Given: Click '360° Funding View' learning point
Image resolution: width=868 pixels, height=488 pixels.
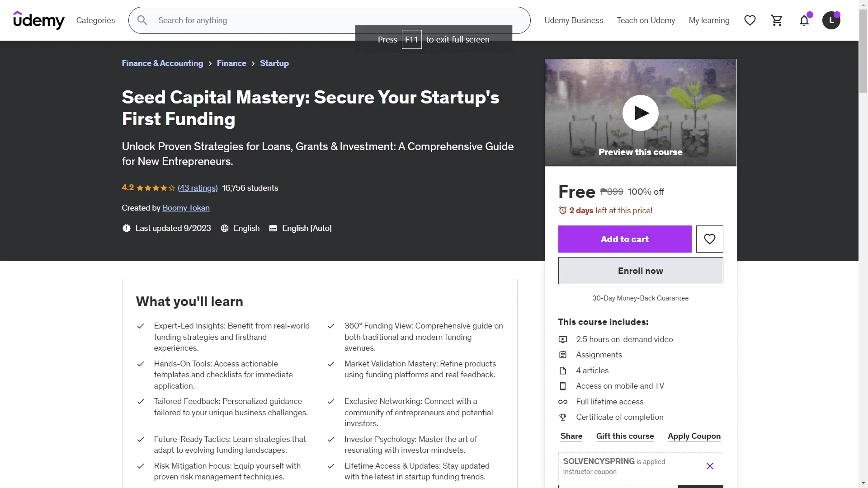Looking at the screenshot, I should 424,337.
